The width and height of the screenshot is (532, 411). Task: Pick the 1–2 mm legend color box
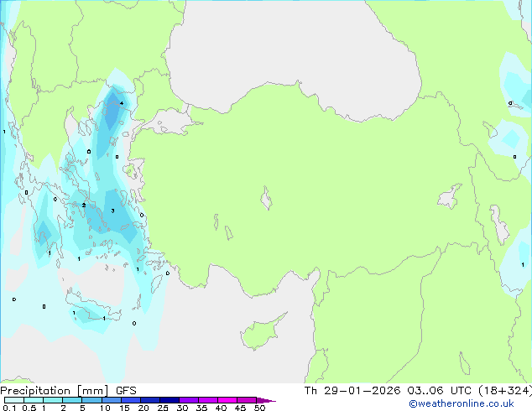point(53,400)
